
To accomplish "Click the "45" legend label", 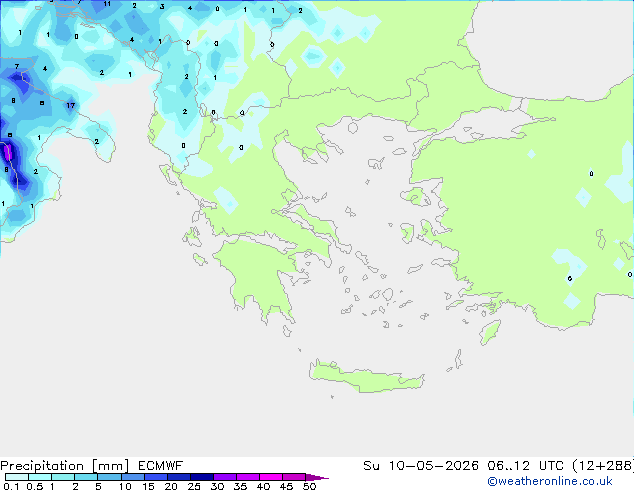I will tap(286, 486).
